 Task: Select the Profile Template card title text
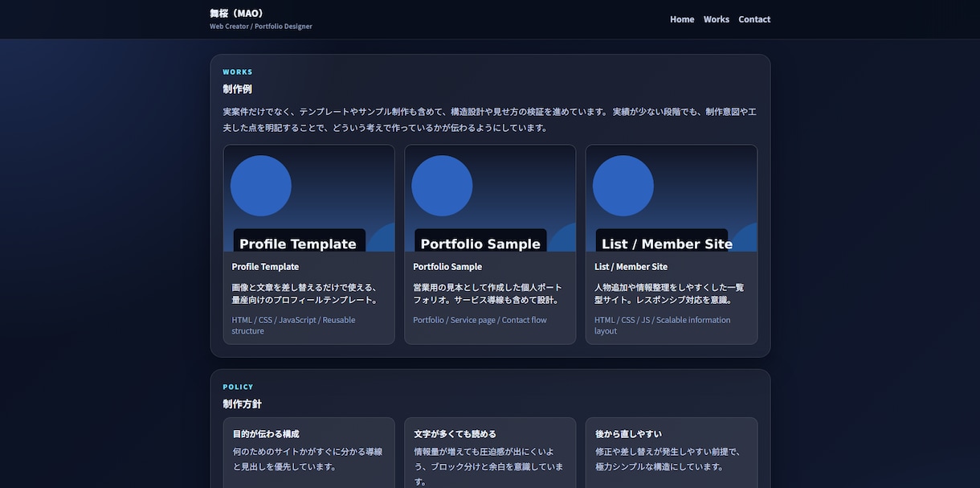click(265, 267)
